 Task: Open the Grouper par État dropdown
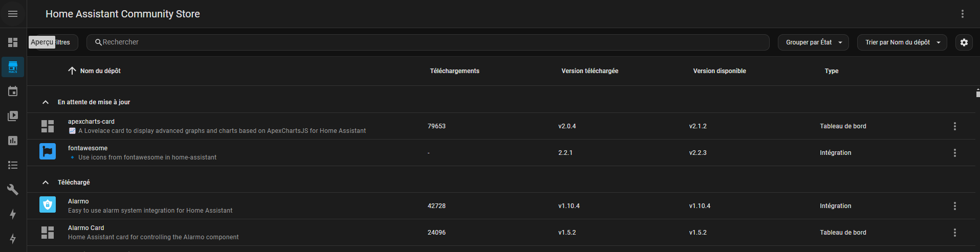click(x=813, y=42)
